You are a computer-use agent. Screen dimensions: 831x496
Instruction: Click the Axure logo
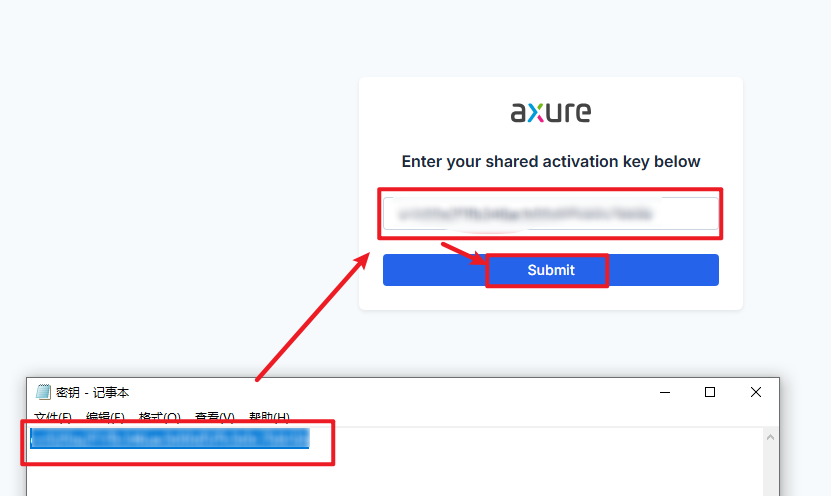550,112
